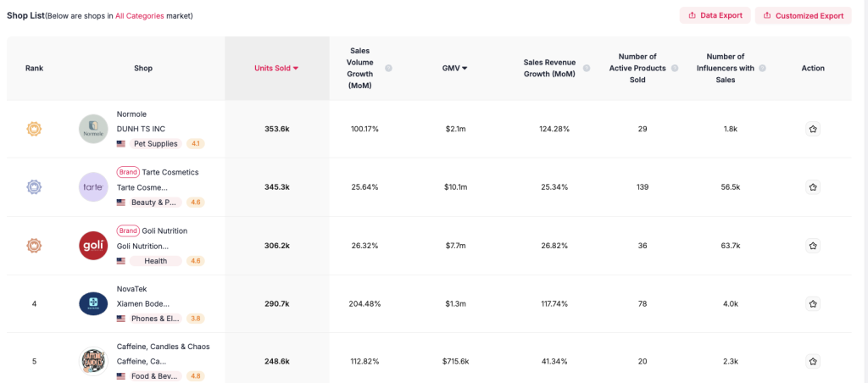Add NovaTek shop to favorites star

812,303
